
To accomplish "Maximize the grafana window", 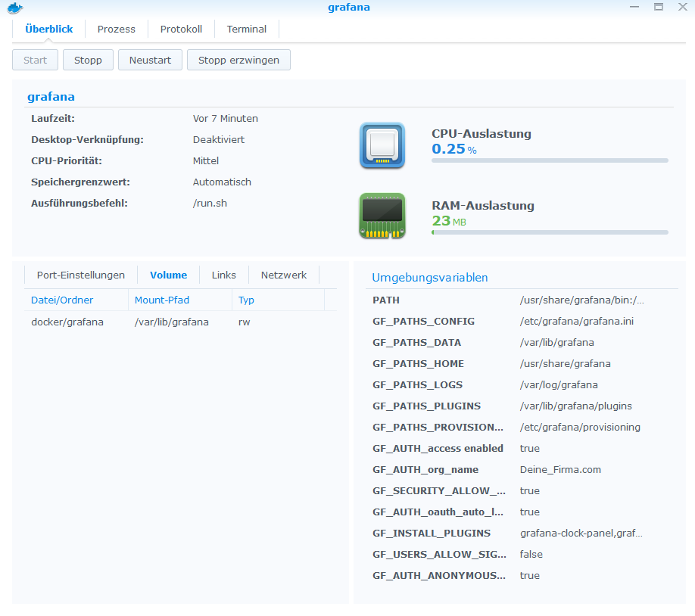I will pyautogui.click(x=659, y=7).
